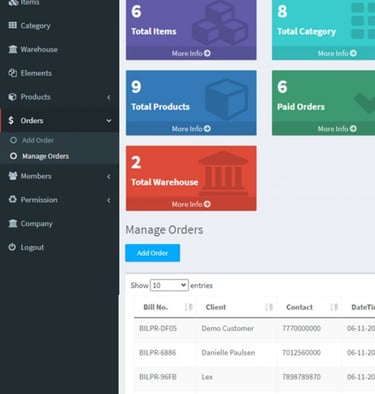Click client name Danielle Paulsen
Viewport: 375px width, 394px height.
pos(228,353)
